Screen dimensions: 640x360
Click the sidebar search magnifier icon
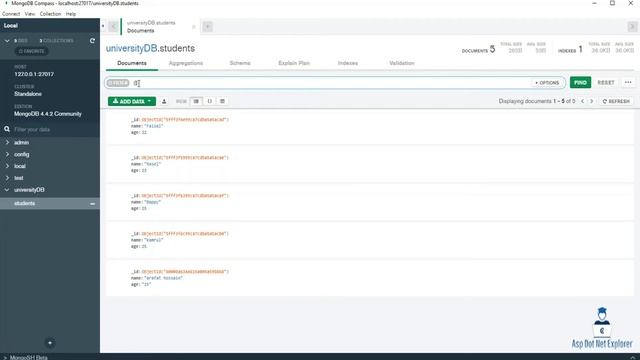coord(7,129)
